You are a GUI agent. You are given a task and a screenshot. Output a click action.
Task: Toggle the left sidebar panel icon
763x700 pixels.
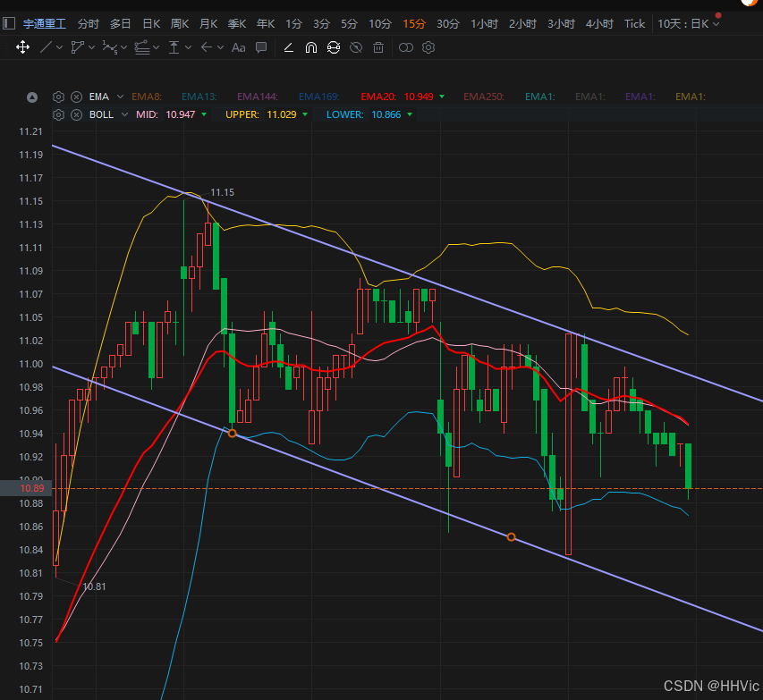pos(9,23)
